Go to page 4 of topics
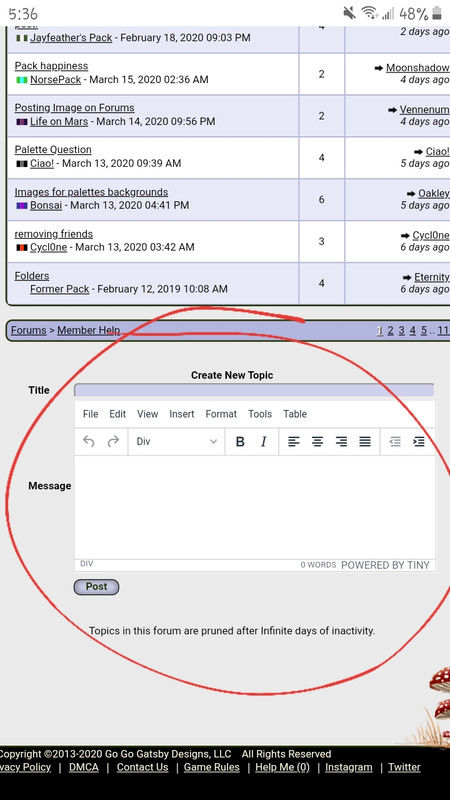Image resolution: width=450 pixels, height=800 pixels. tap(413, 331)
